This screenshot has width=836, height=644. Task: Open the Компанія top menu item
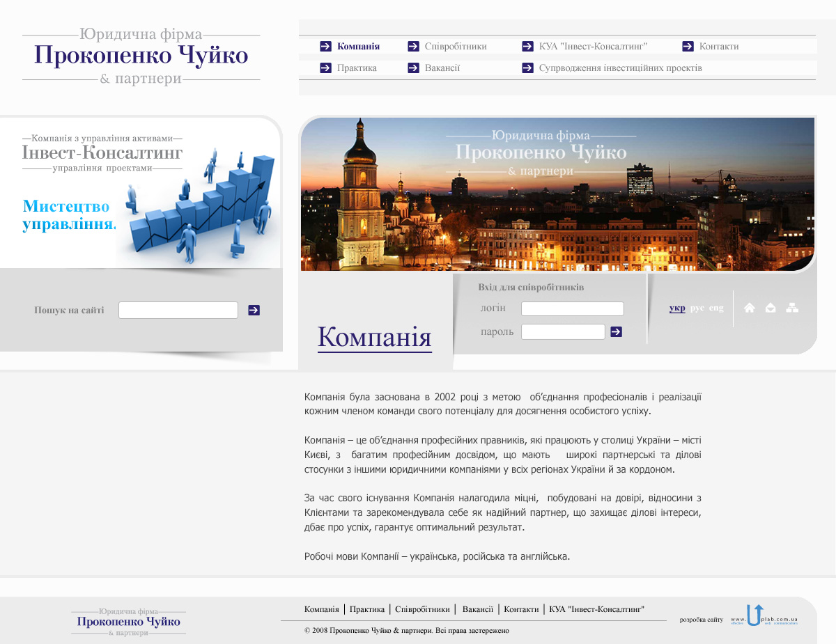click(x=358, y=47)
